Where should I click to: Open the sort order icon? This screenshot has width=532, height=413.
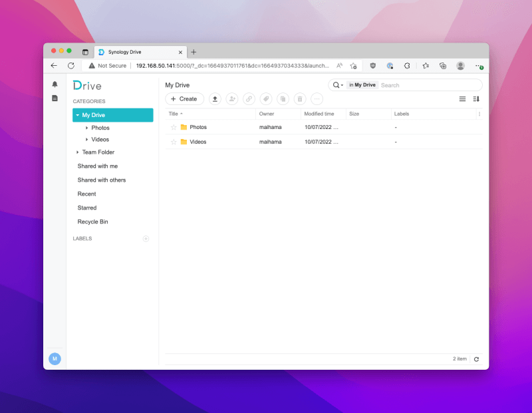click(476, 99)
